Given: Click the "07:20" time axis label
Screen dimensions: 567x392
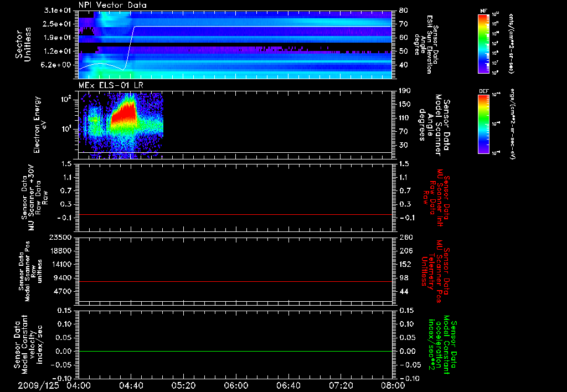Looking at the screenshot, I should click(x=341, y=385).
